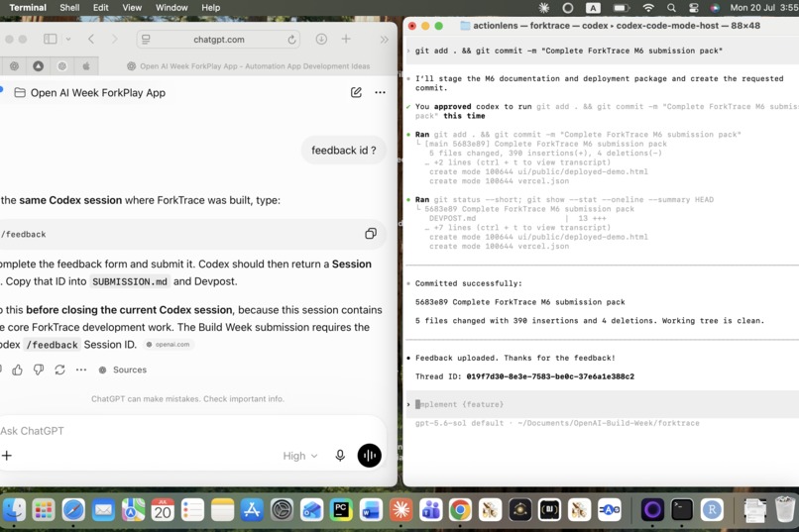Screen dimensions: 799x532
Task: Open the High reasoning level dropdown
Action: coord(300,456)
